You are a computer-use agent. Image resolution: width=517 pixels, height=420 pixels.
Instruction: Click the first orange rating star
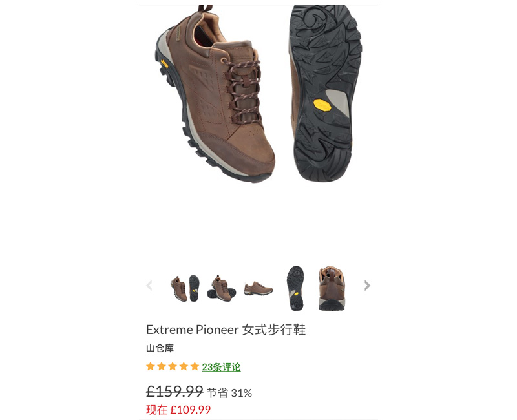151,366
